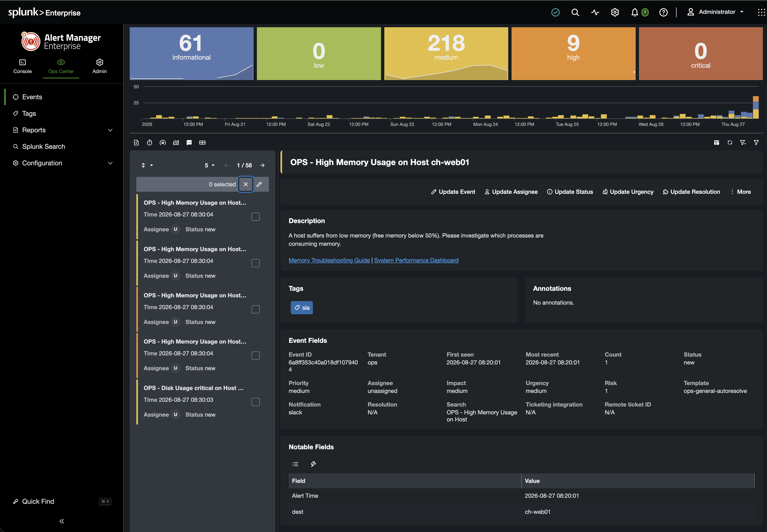Viewport: 767px width, 532px height.
Task: Click Update Event button
Action: point(453,192)
